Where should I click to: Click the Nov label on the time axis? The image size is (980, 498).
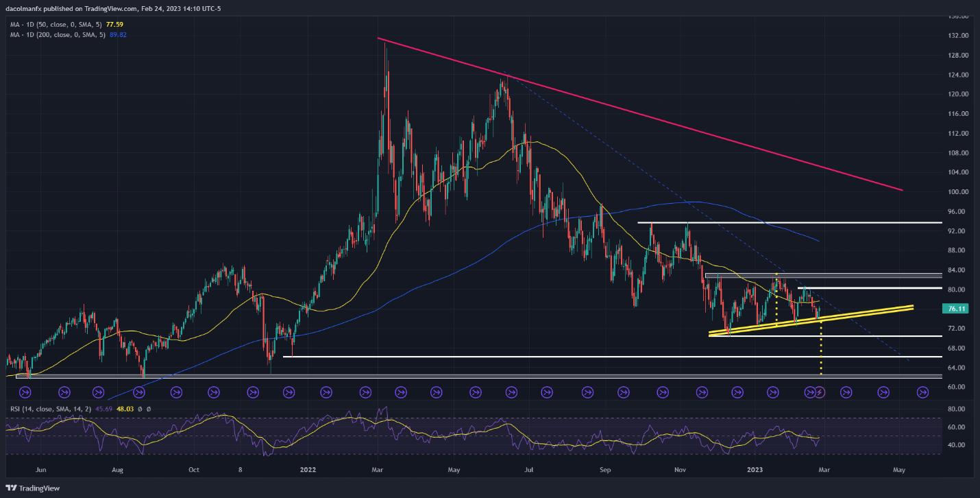[x=681, y=470]
